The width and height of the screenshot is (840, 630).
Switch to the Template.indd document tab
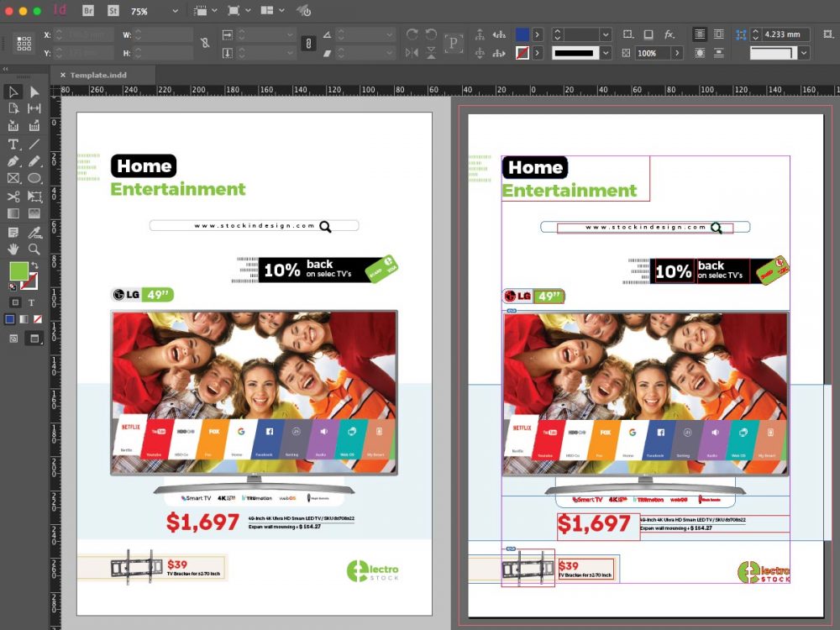click(98, 75)
